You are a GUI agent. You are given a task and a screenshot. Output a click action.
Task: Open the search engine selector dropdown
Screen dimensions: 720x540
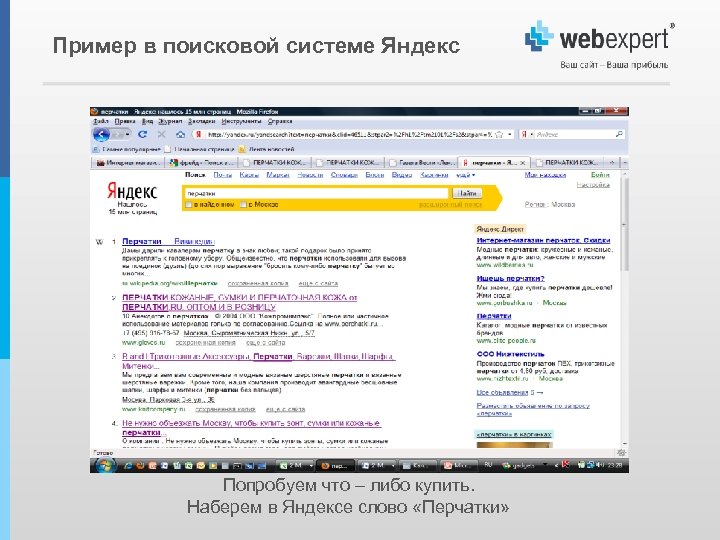[x=526, y=134]
